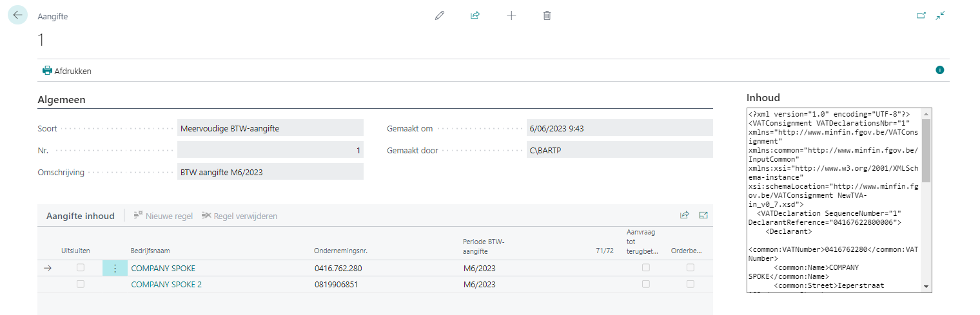Screen dimensions: 980x315
Task: Click Afdrukken to print
Action: [67, 71]
